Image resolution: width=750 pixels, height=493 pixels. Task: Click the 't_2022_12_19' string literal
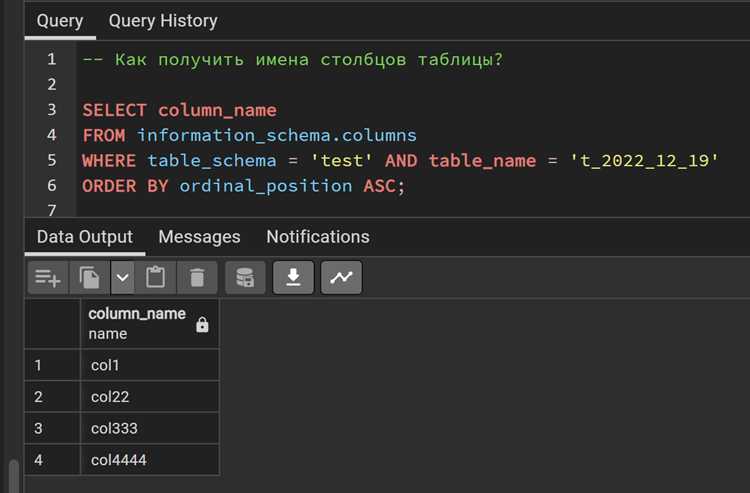pyautogui.click(x=644, y=161)
